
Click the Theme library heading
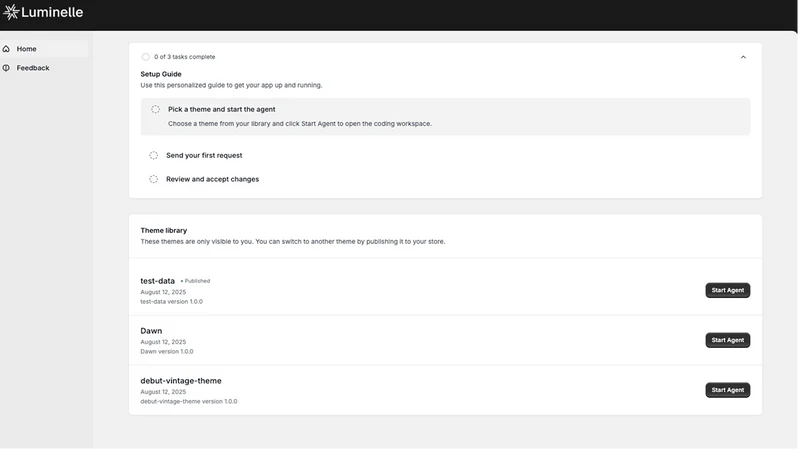click(164, 231)
